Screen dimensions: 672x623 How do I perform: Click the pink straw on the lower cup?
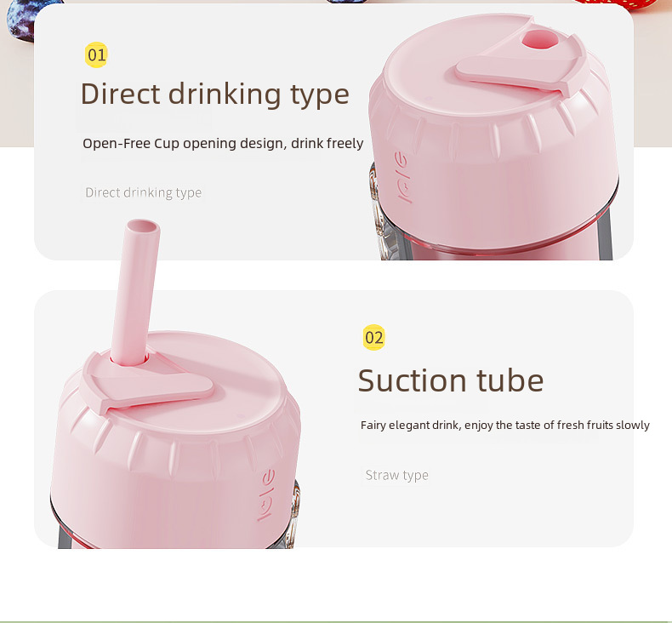(134, 293)
